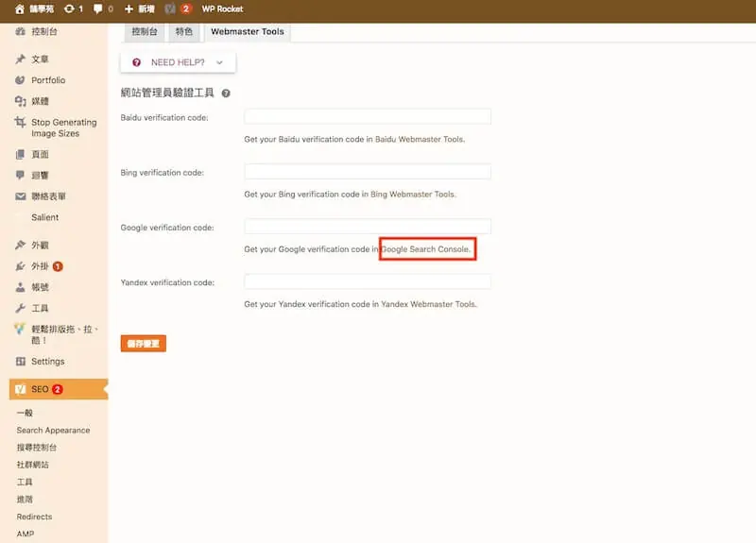Click the Media icon in the sidebar
This screenshot has width=756, height=543.
[x=20, y=101]
